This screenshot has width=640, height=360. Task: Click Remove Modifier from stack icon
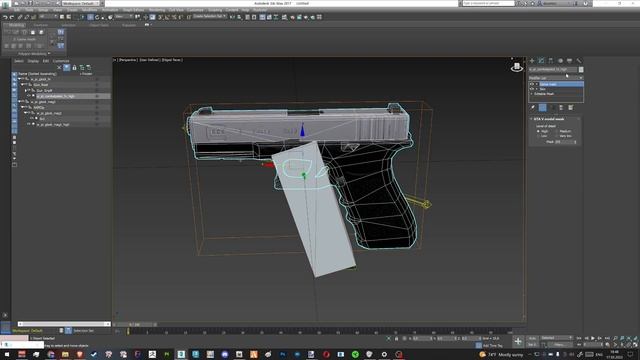[561, 108]
